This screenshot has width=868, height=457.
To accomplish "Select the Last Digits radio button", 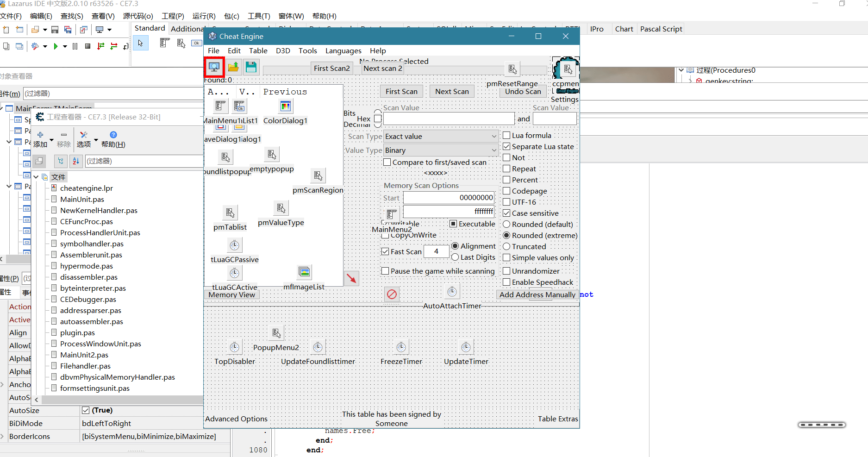I will [x=455, y=257].
